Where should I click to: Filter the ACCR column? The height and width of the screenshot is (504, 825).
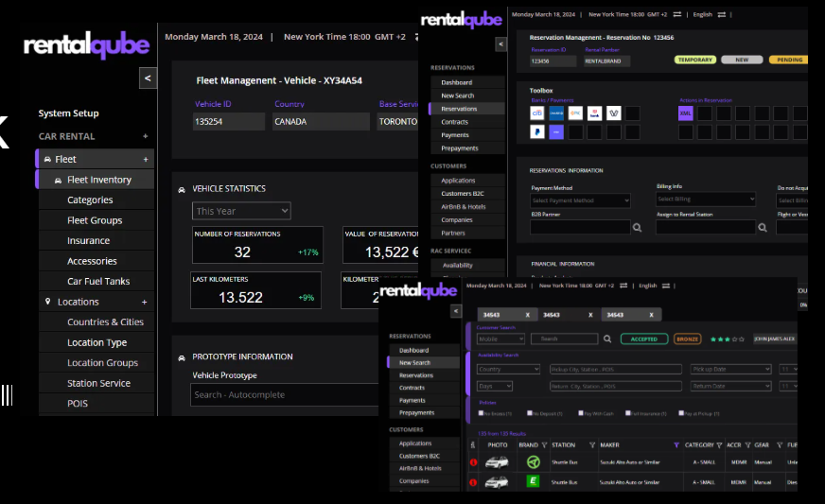(747, 445)
